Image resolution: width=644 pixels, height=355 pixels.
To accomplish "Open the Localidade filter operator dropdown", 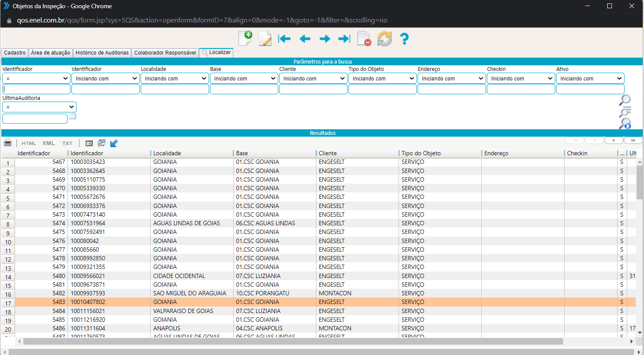I will pyautogui.click(x=175, y=78).
